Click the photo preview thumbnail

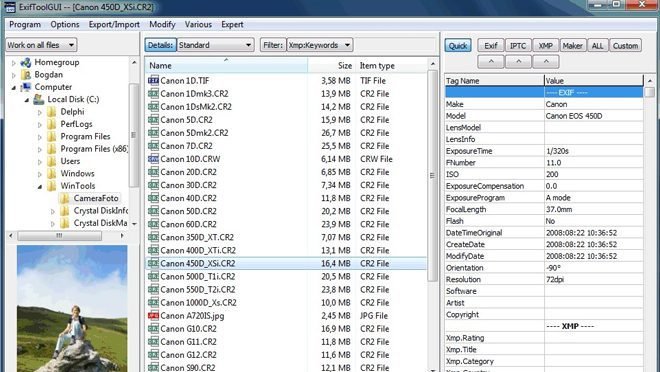click(x=72, y=308)
